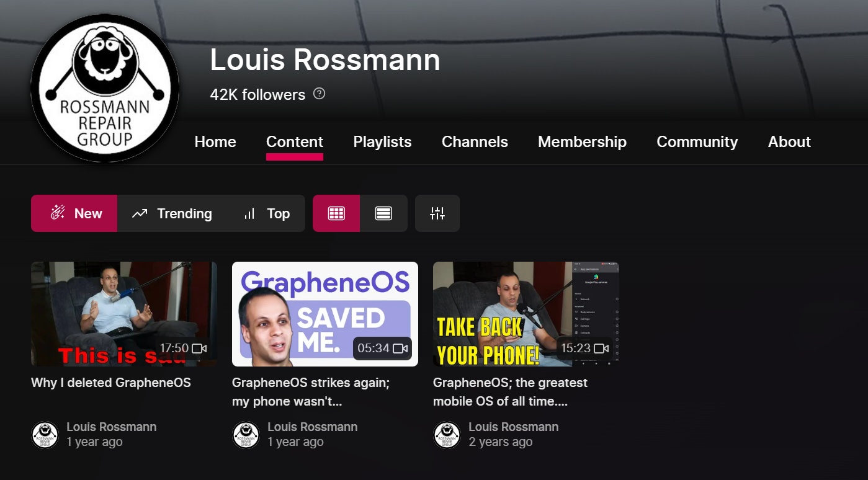Open the 'TAKE BACK YOUR PHONE' thumbnail
Image resolution: width=868 pixels, height=480 pixels.
[x=526, y=314]
